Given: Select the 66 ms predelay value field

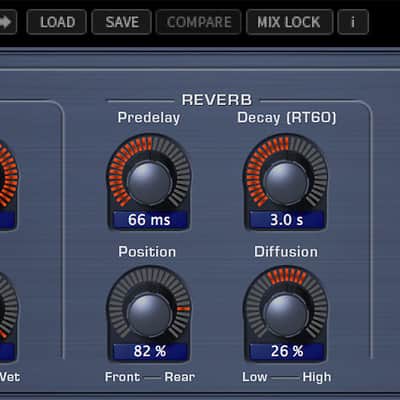Looking at the screenshot, I should pyautogui.click(x=149, y=220).
